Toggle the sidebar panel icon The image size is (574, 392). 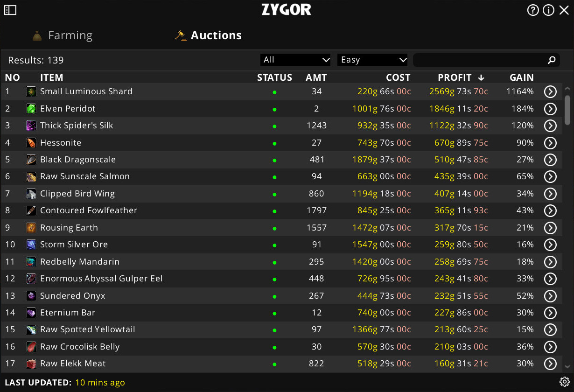10,10
